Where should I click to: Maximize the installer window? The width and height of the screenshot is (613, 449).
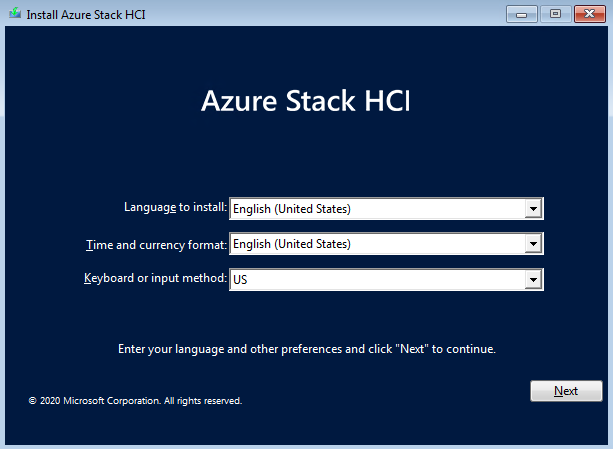click(x=555, y=13)
